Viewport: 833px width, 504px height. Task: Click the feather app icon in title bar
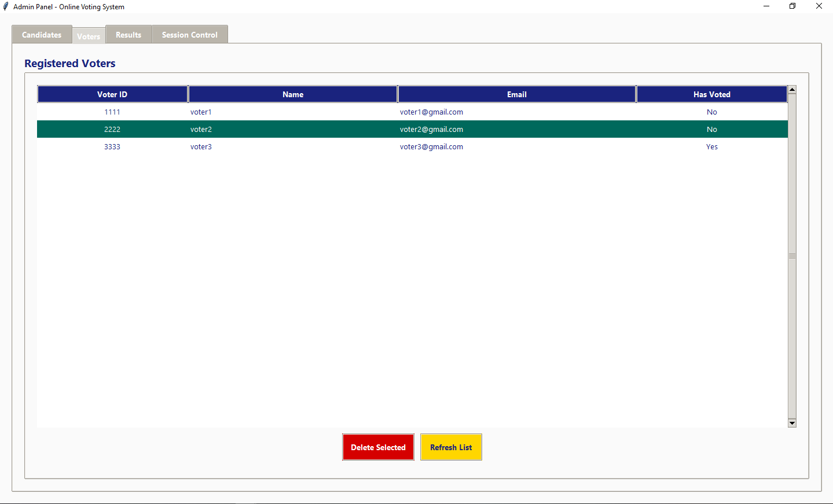[6, 6]
